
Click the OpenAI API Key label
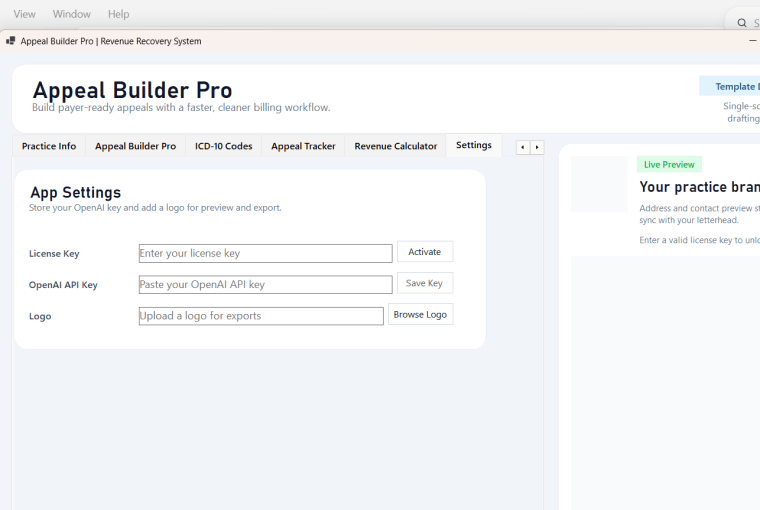pyautogui.click(x=63, y=285)
